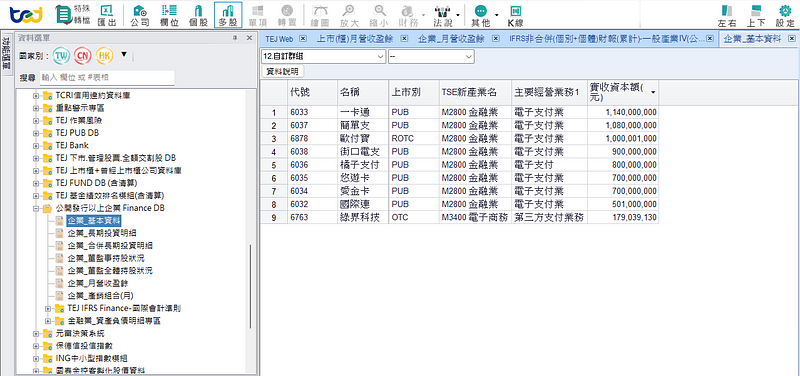
Task: Click the 資料說明 button
Action: (x=283, y=71)
